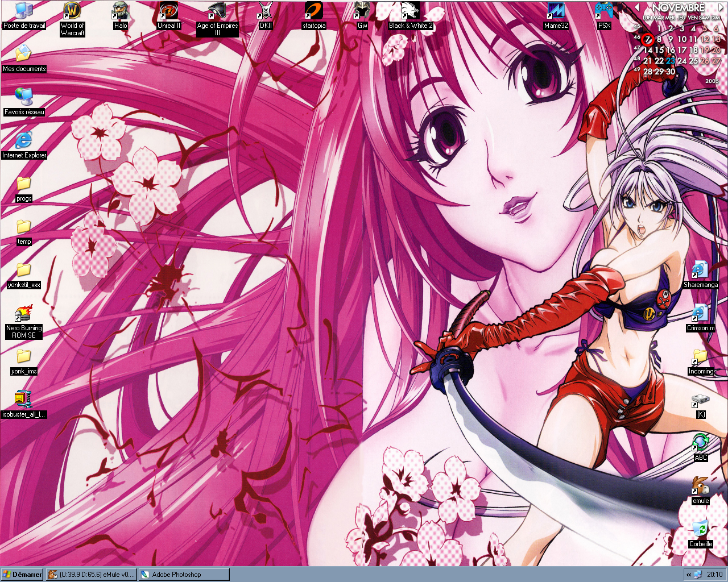The width and height of the screenshot is (728, 582).
Task: Open the Corbeille recycle bin
Action: (701, 534)
